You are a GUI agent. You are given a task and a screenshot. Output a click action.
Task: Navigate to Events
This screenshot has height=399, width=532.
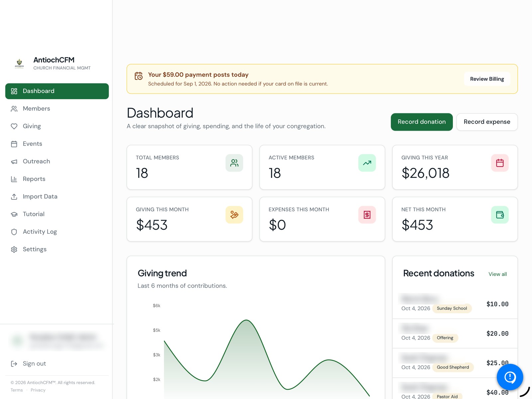click(57, 144)
